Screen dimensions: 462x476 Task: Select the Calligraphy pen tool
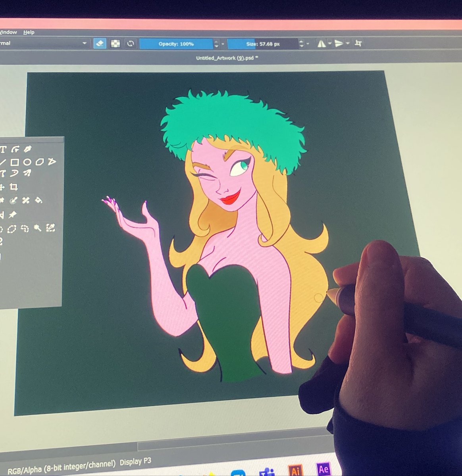click(x=27, y=149)
